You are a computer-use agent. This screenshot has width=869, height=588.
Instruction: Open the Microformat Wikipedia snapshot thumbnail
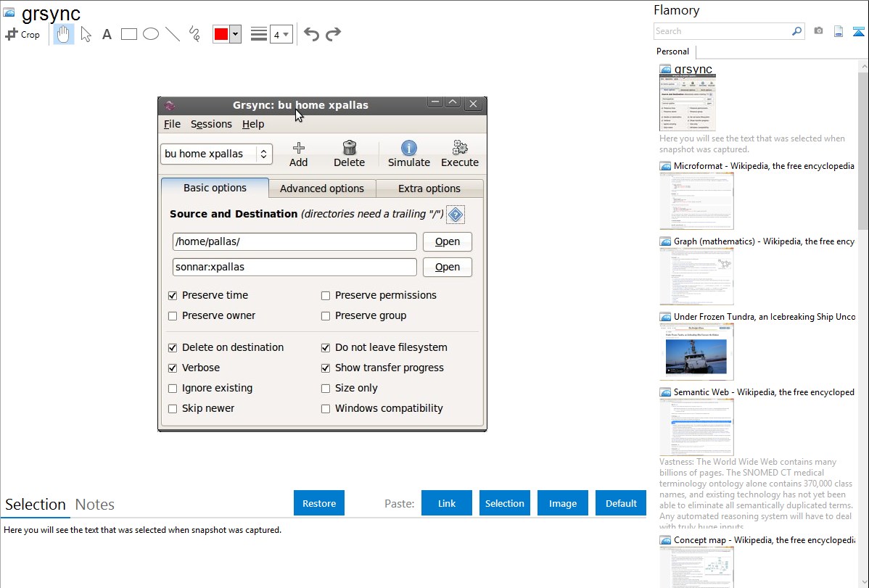point(696,201)
